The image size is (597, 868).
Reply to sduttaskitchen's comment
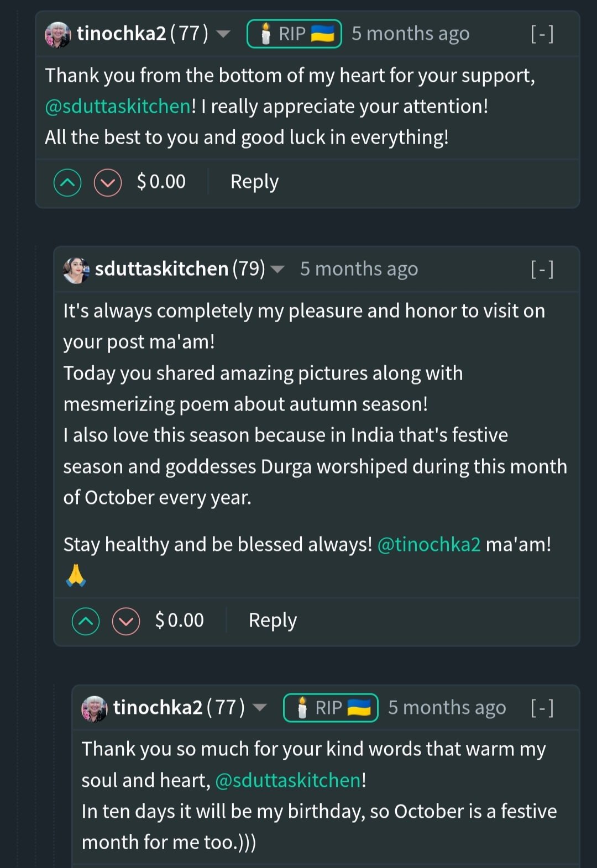pyautogui.click(x=273, y=620)
